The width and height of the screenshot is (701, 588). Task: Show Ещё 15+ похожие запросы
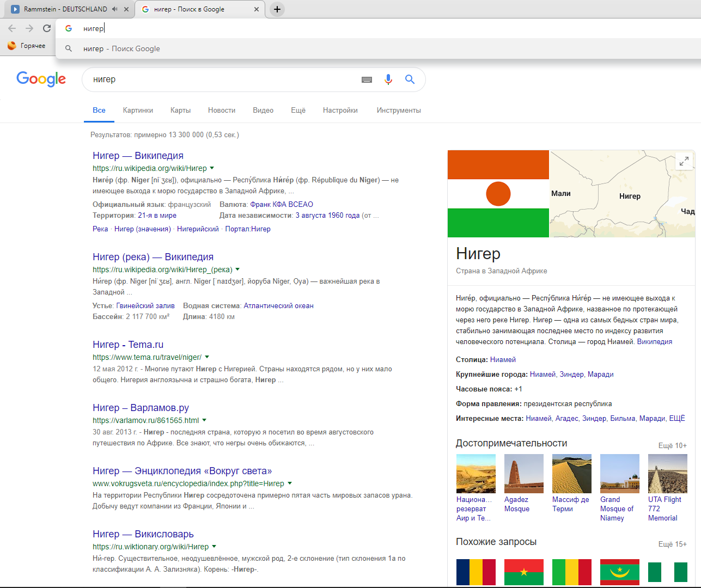[673, 544]
